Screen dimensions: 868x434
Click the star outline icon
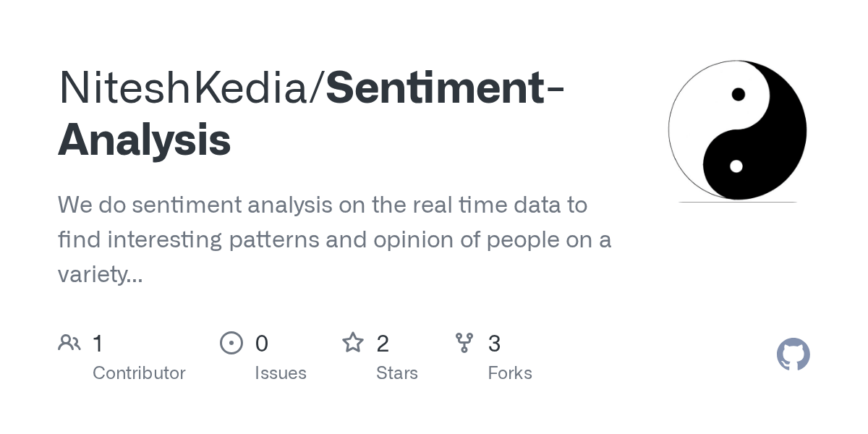click(353, 342)
